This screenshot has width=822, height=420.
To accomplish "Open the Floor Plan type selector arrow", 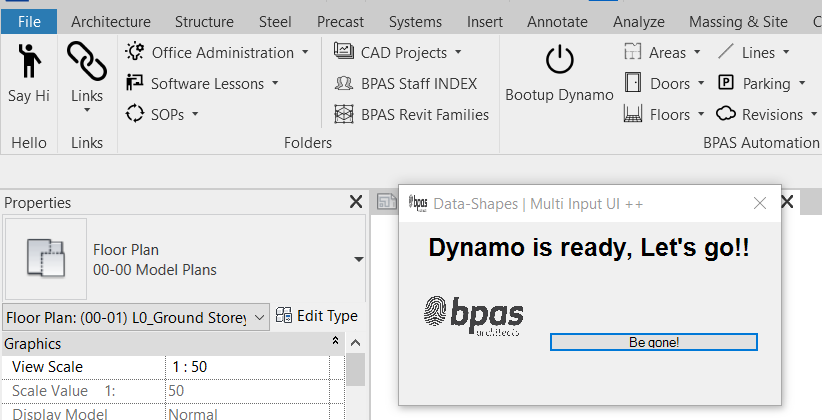I will (x=359, y=260).
